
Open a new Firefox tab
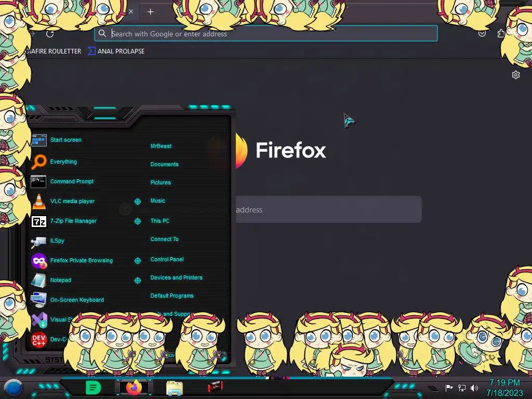click(150, 12)
